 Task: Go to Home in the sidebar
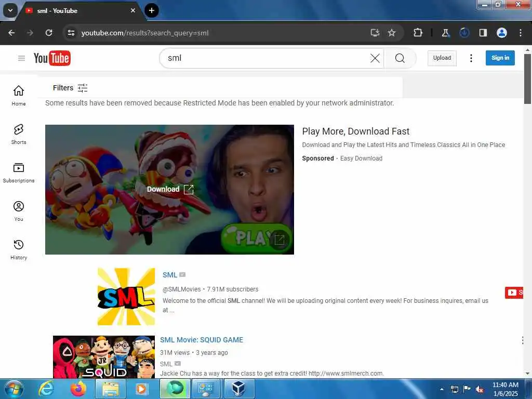[x=19, y=96]
